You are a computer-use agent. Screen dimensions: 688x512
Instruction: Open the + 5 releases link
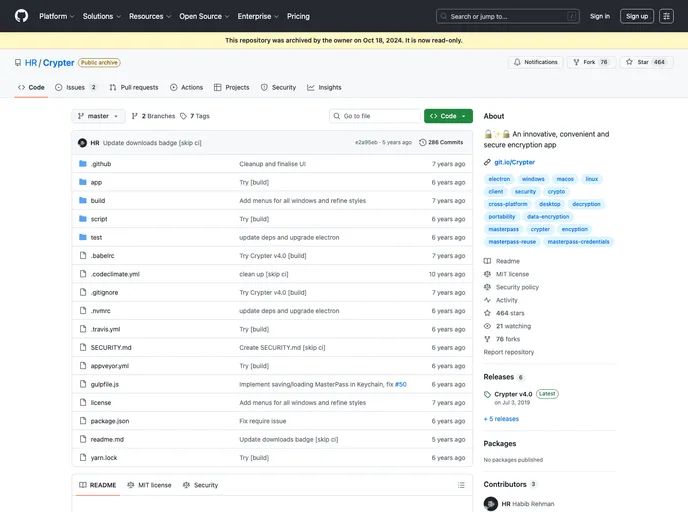pyautogui.click(x=501, y=419)
